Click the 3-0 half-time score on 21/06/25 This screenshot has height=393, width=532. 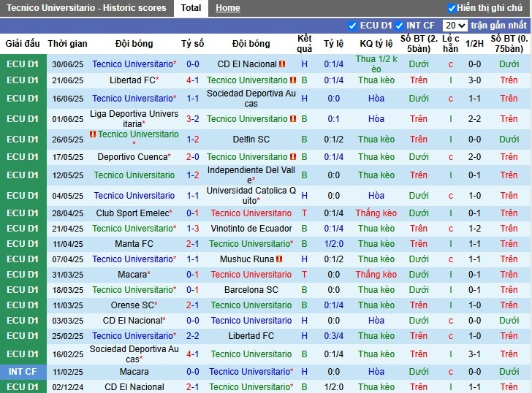click(x=474, y=80)
